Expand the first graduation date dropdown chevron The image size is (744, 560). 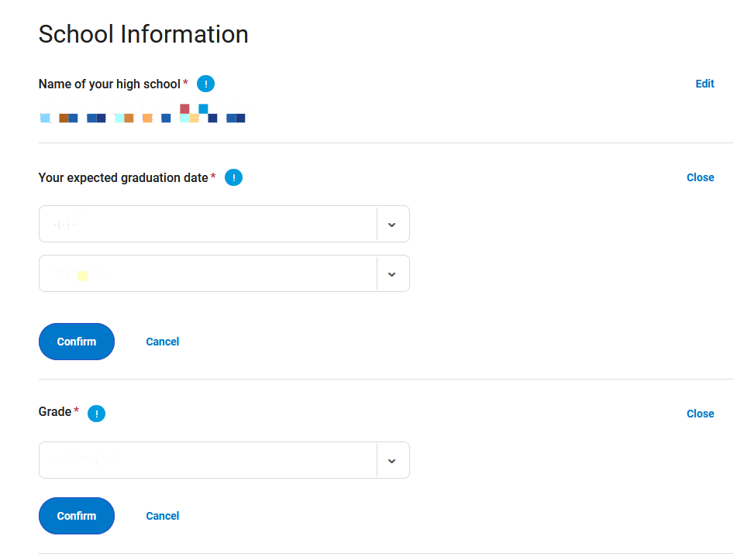click(392, 225)
